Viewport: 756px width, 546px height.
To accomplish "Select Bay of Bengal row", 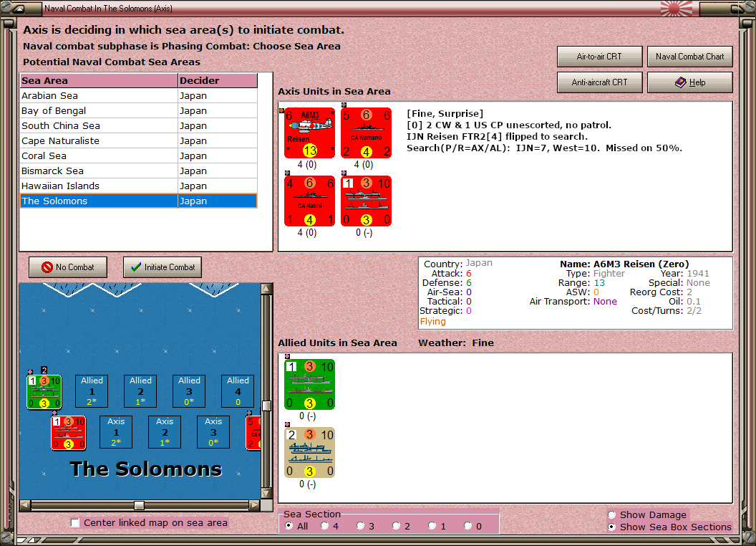I will click(139, 110).
